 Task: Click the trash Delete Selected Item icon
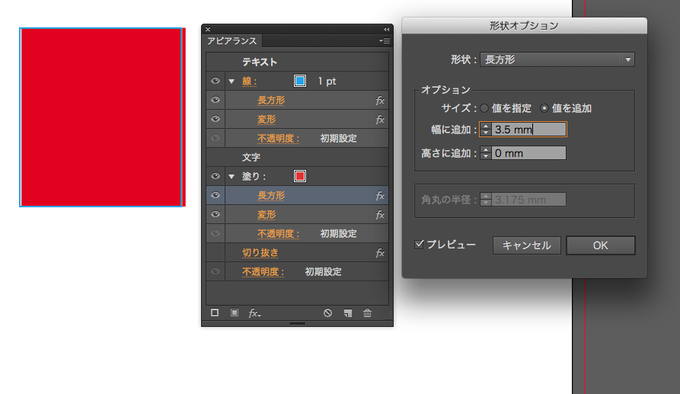tap(367, 313)
